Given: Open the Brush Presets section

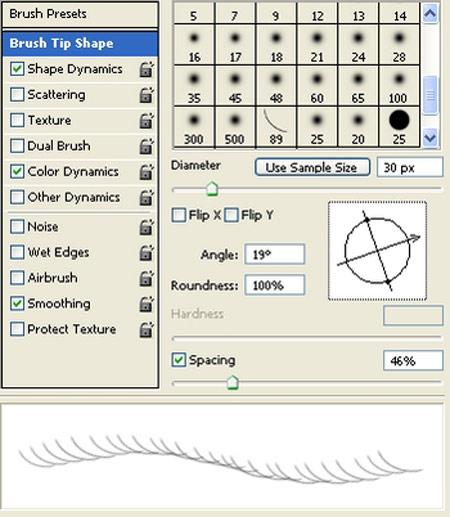Looking at the screenshot, I should [x=80, y=14].
